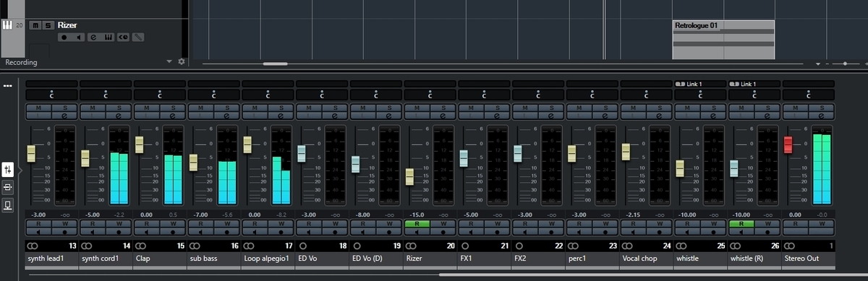Select the 'ED Vo (D)' channel name

point(368,258)
